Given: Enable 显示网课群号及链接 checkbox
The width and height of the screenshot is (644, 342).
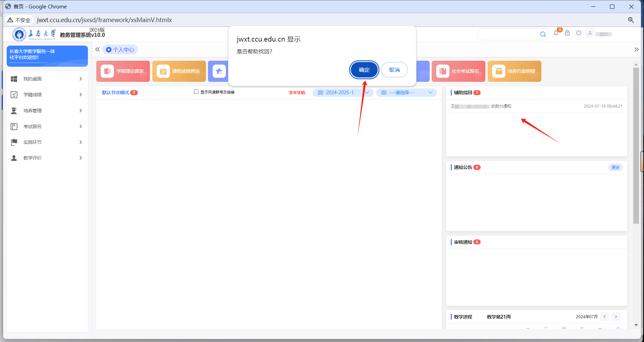Looking at the screenshot, I should [196, 92].
